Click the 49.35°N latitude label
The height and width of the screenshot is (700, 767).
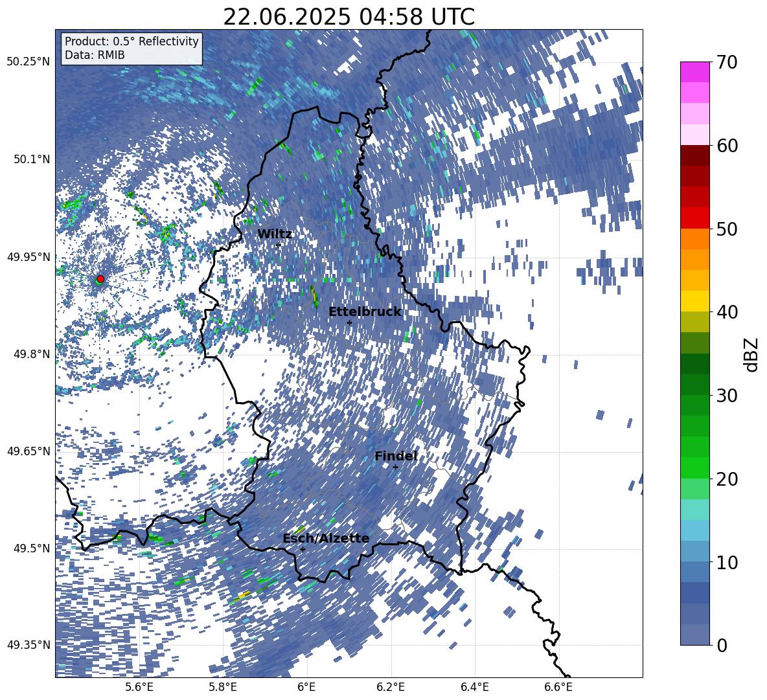[29, 645]
